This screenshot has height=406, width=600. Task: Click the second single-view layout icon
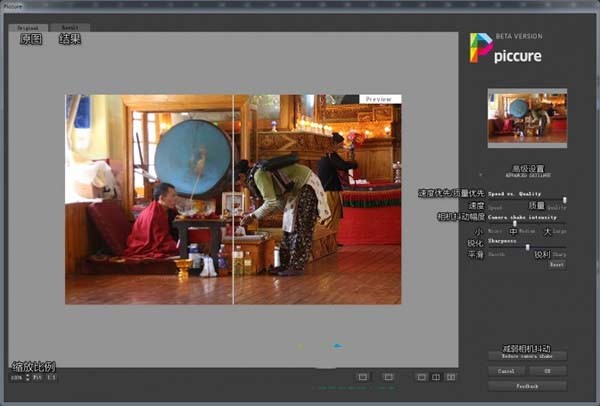coord(388,377)
